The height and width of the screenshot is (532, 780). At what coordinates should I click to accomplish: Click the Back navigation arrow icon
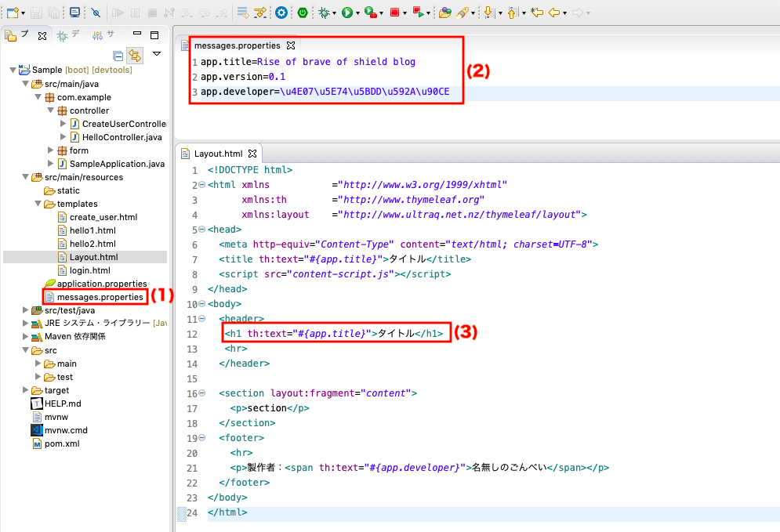[553, 13]
